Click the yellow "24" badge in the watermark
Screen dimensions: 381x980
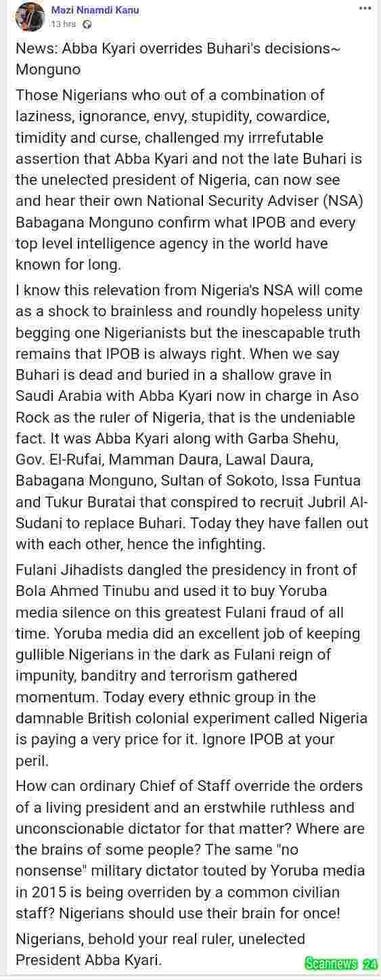pos(369,964)
